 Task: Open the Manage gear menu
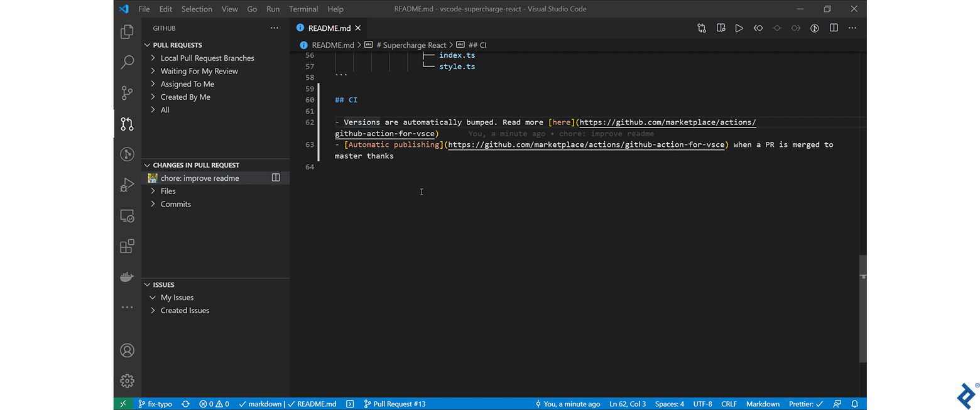tap(127, 380)
